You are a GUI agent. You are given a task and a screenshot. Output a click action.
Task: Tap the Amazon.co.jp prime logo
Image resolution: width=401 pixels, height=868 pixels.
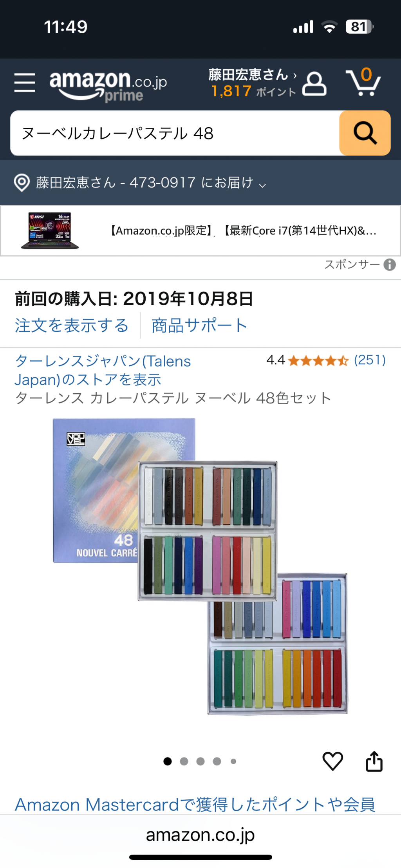(x=108, y=86)
